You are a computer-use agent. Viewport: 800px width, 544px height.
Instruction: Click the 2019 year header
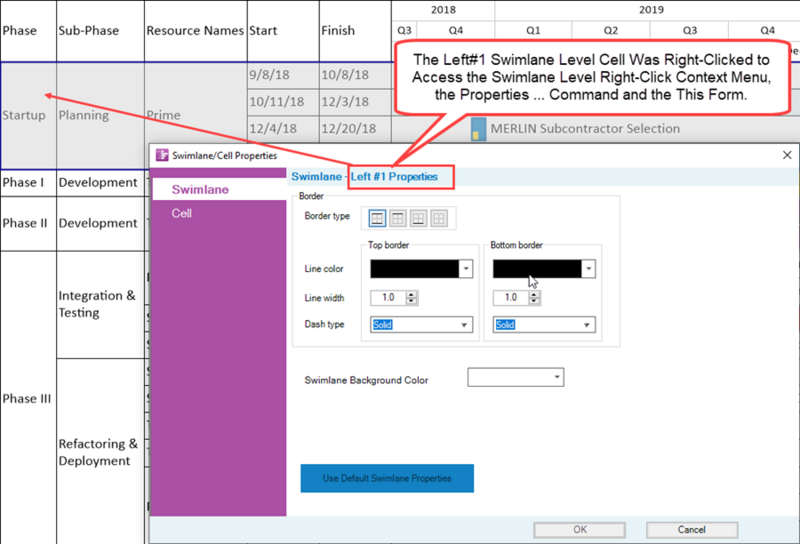(651, 10)
